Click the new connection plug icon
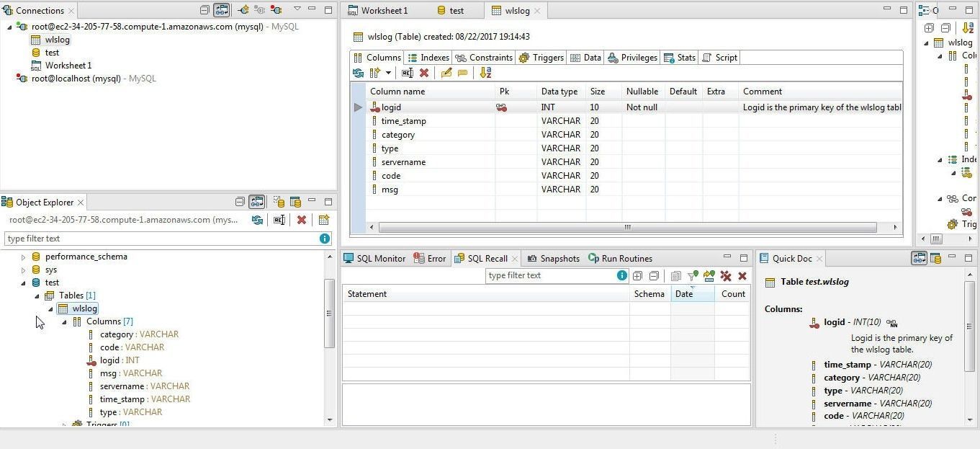 pos(243,10)
